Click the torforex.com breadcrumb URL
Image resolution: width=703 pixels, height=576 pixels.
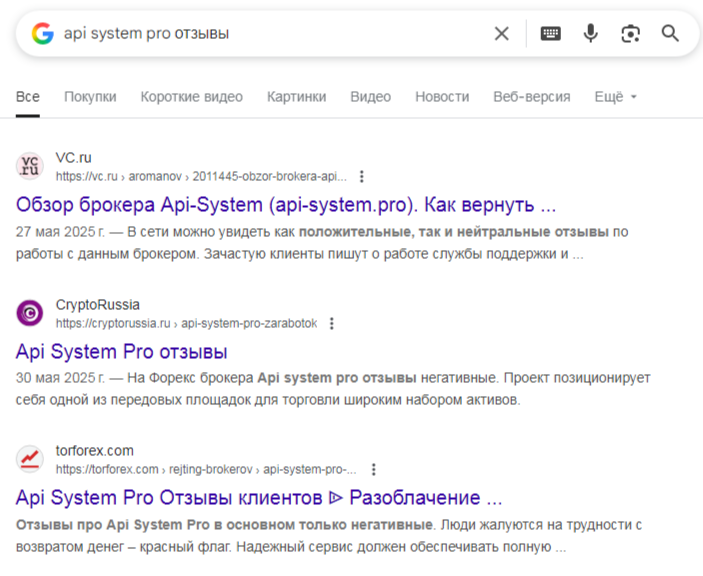(x=206, y=470)
